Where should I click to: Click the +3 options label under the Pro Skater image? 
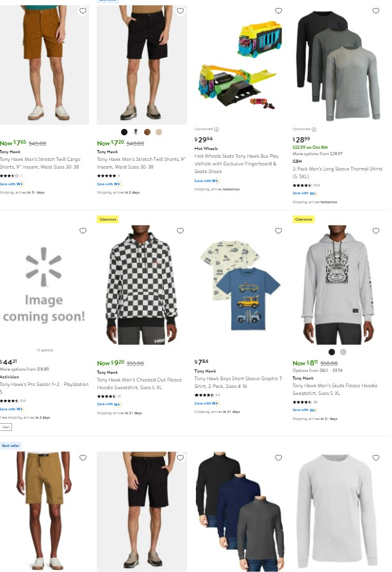[44, 350]
